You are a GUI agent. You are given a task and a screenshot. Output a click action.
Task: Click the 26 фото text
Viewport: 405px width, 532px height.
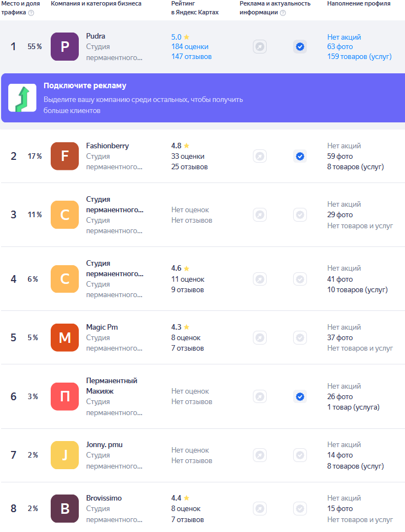click(x=340, y=396)
